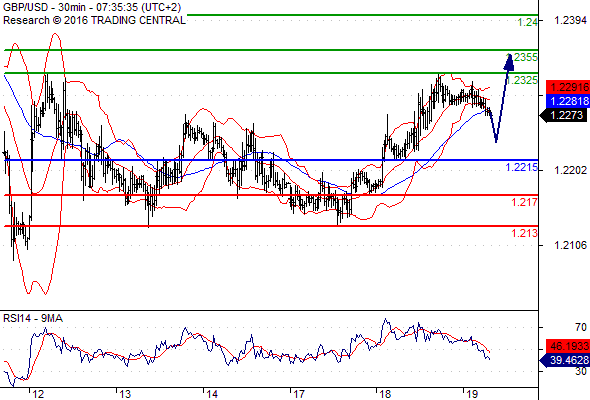
Task: Select the 1.217 support level label
Action: [525, 202]
